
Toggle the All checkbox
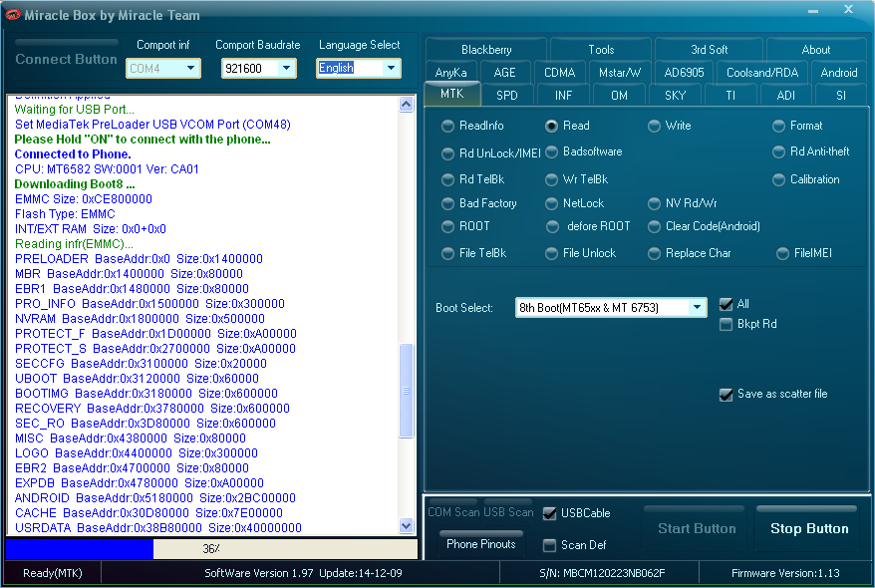point(726,304)
